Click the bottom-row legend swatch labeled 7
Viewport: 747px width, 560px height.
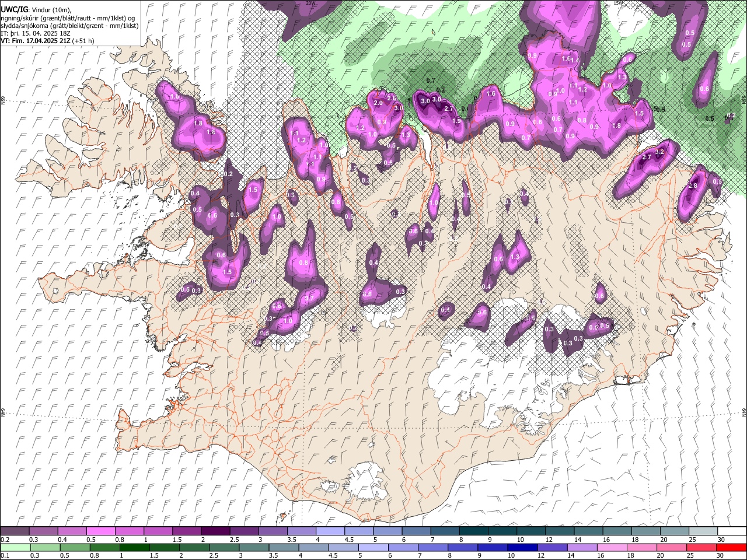[x=432, y=547]
